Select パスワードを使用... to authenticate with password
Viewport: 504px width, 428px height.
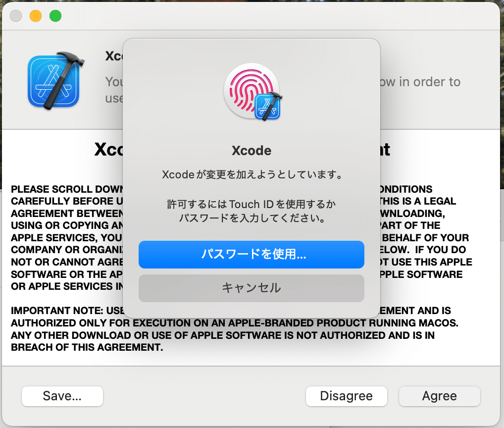[251, 254]
